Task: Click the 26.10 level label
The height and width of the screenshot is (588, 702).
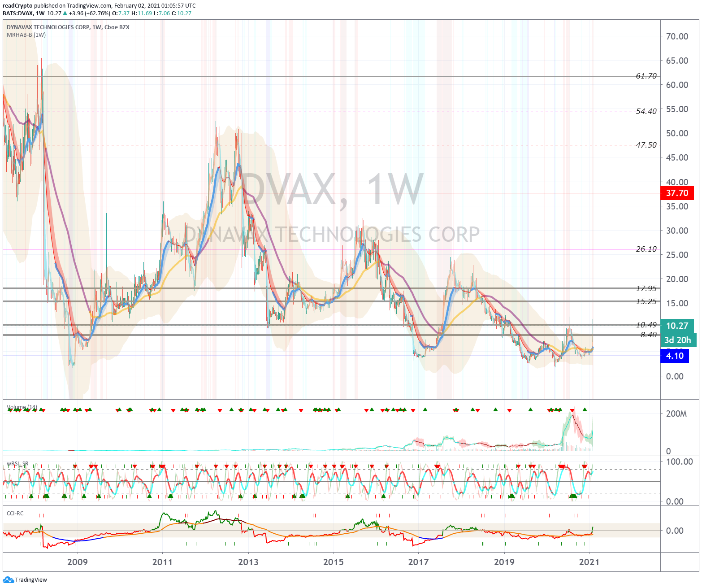Action: point(646,249)
